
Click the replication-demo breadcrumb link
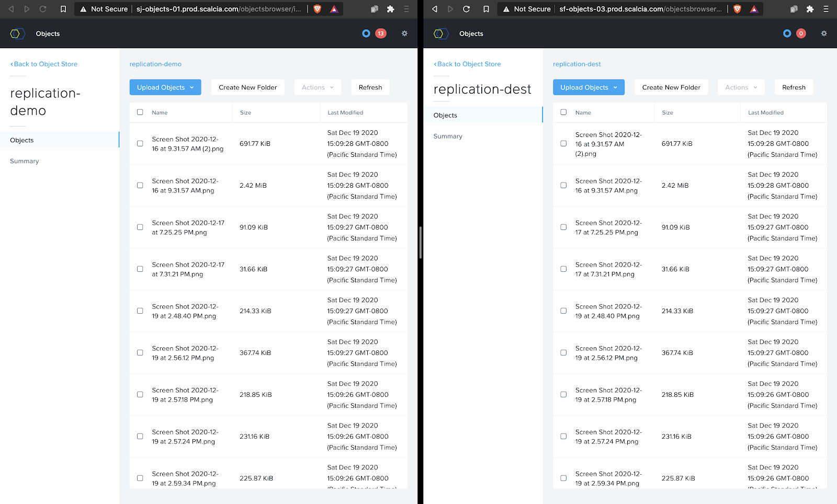pyautogui.click(x=155, y=64)
